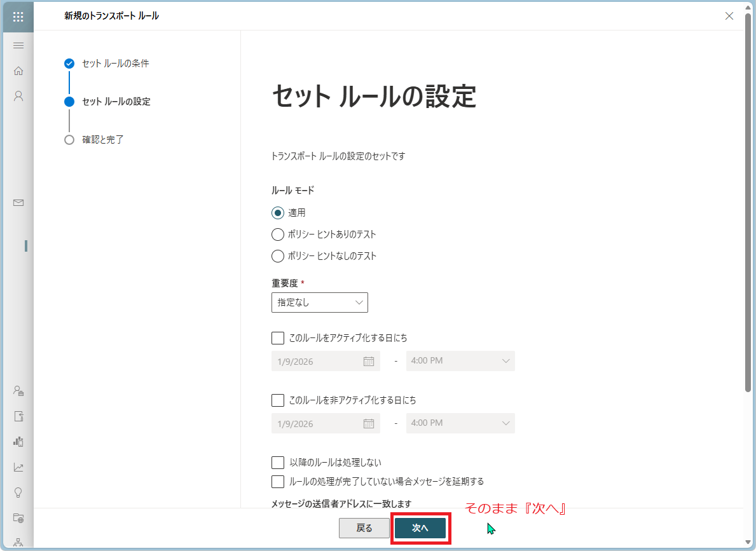Image resolution: width=756 pixels, height=551 pixels.
Task: Open the app launcher waffle icon
Action: click(x=18, y=17)
